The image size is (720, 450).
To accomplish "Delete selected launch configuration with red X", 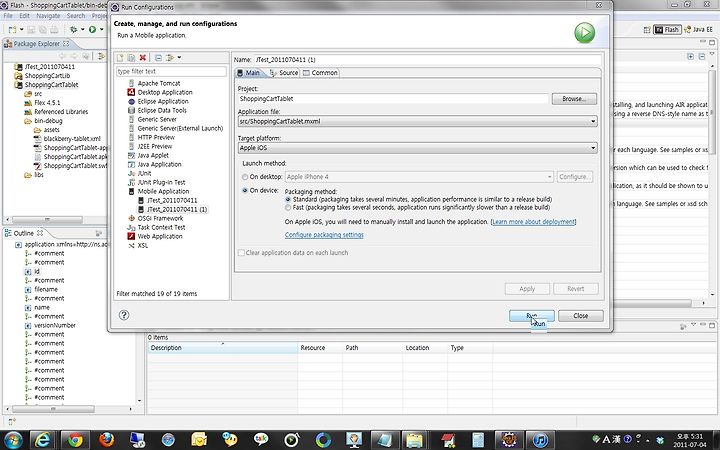I will tap(143, 57).
